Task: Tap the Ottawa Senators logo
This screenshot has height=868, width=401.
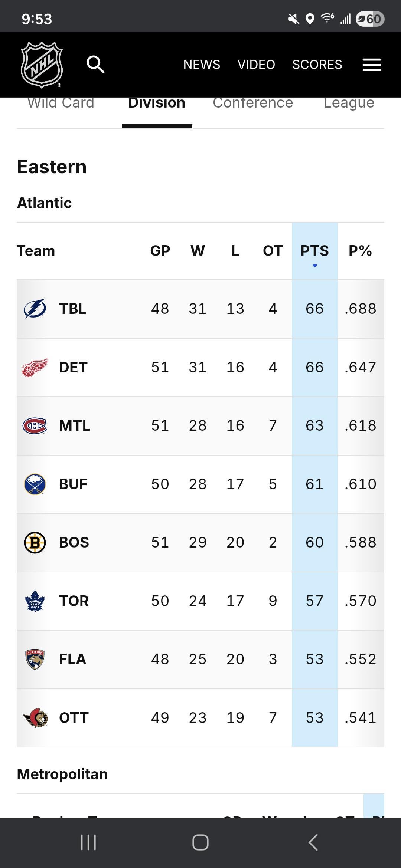Action: point(35,718)
